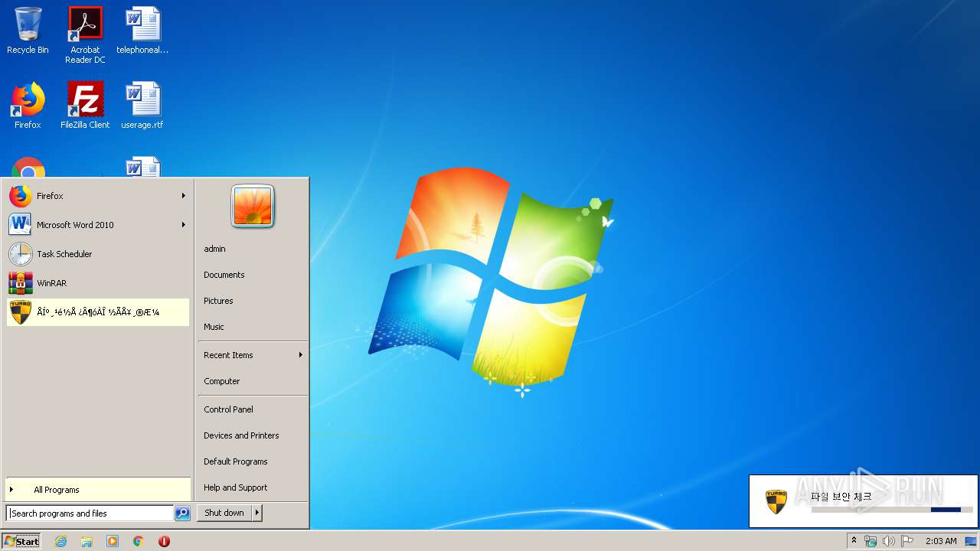
Task: Open WinRAR from Start menu
Action: pyautogui.click(x=97, y=283)
